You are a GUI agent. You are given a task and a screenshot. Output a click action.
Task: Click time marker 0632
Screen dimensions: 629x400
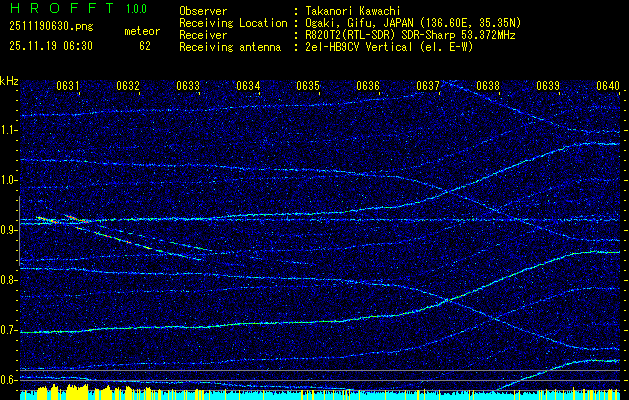[x=128, y=85]
